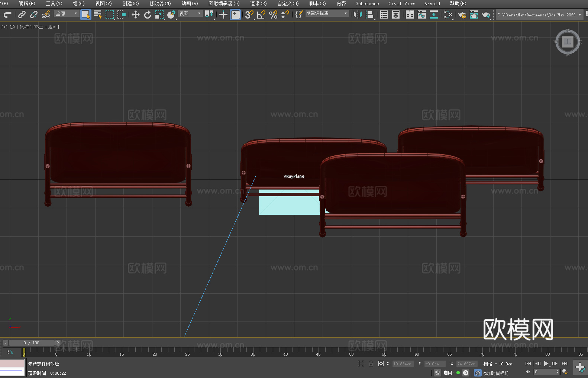Click the viewport [+] general label

(4, 27)
